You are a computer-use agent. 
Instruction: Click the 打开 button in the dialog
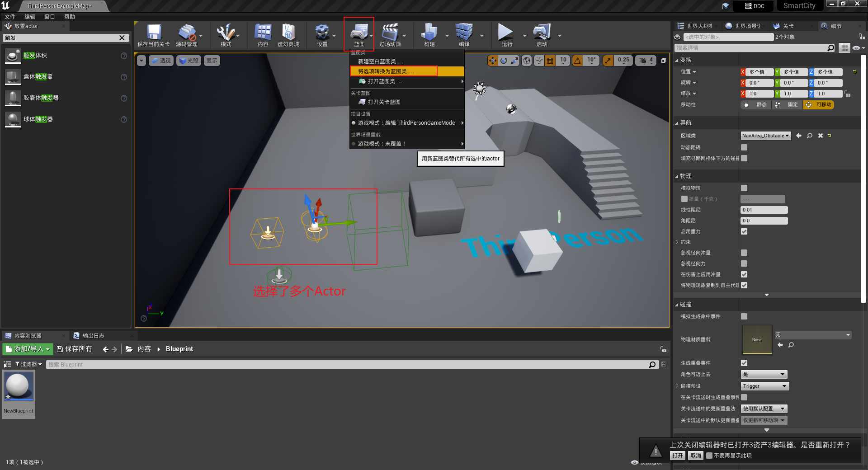[677, 456]
